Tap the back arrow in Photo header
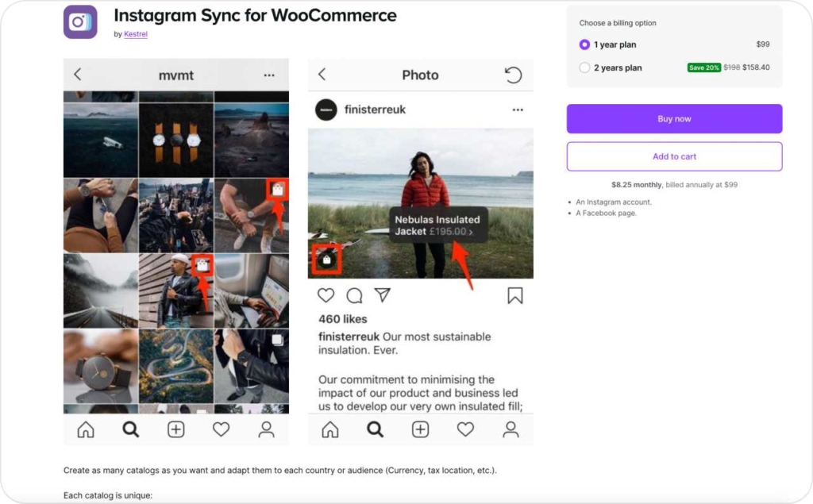The height and width of the screenshot is (504, 813). (x=322, y=74)
